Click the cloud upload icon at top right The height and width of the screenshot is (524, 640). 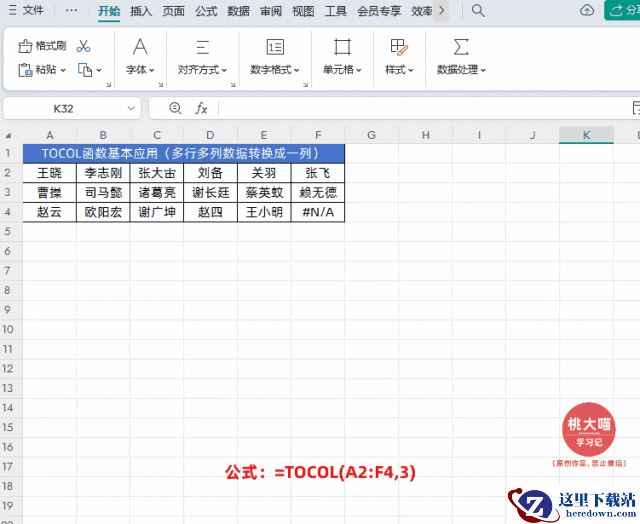[x=587, y=11]
